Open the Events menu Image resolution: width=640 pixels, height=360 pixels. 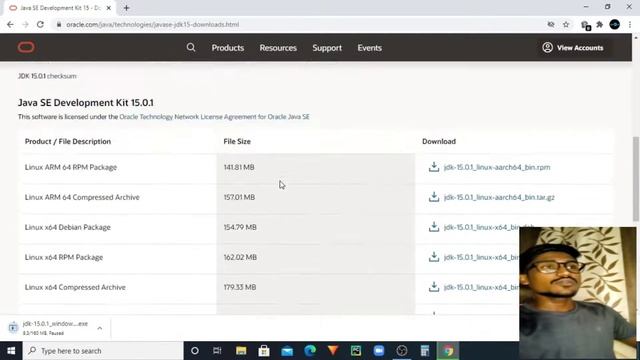tap(369, 48)
